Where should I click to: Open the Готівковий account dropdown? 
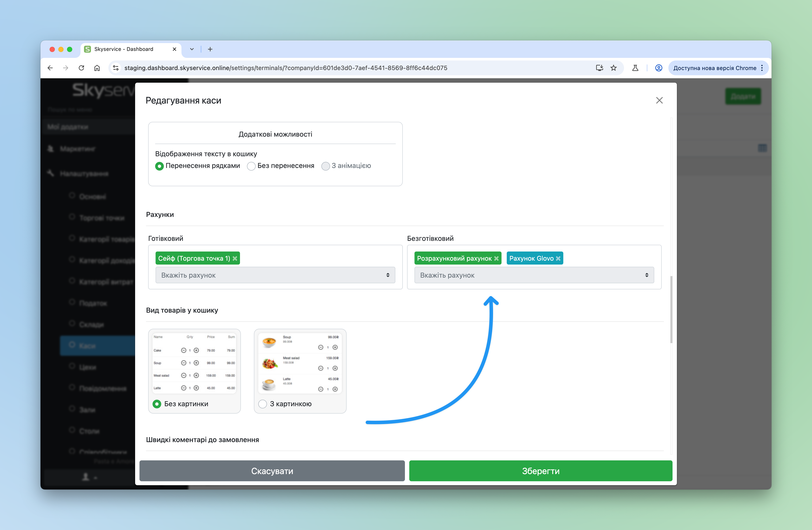tap(275, 275)
